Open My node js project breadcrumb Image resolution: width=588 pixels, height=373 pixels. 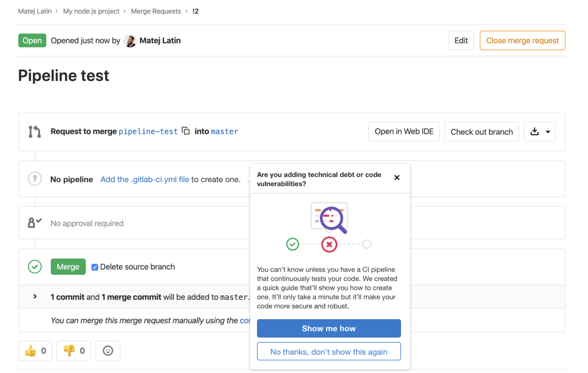91,11
